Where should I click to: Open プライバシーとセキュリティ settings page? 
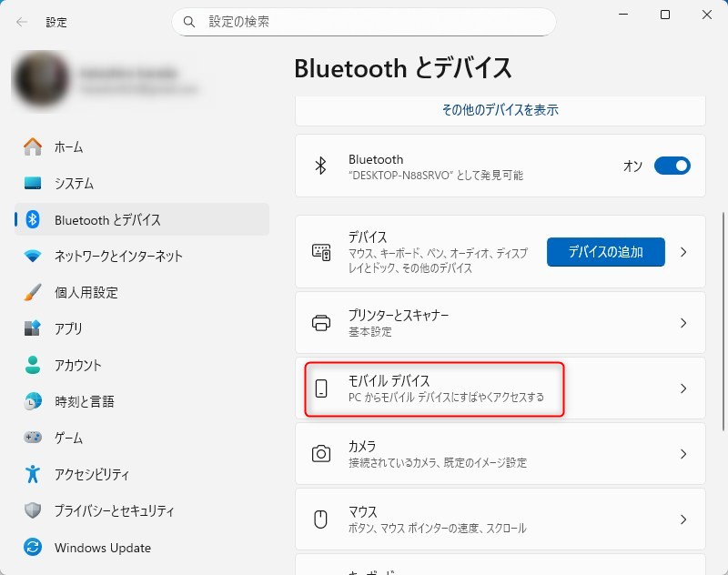114,511
